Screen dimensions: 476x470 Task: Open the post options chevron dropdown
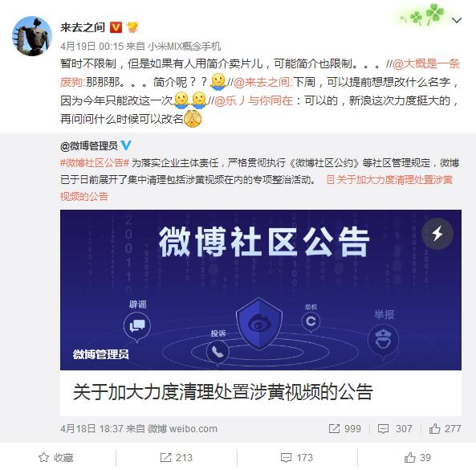click(x=457, y=21)
